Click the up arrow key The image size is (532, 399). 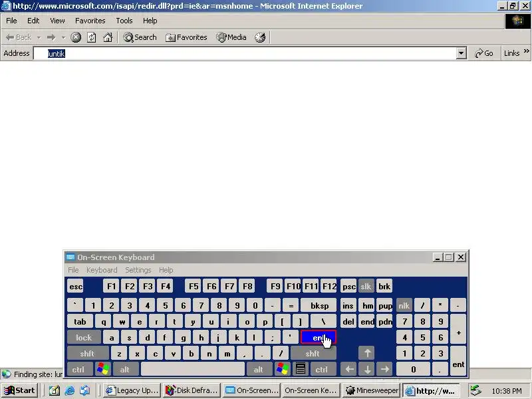366,354
